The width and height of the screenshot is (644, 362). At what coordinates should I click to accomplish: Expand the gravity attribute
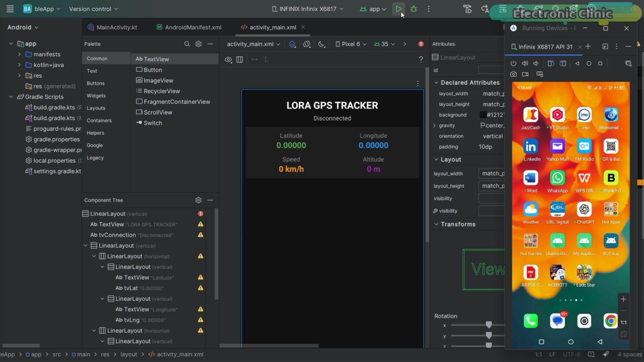click(434, 126)
